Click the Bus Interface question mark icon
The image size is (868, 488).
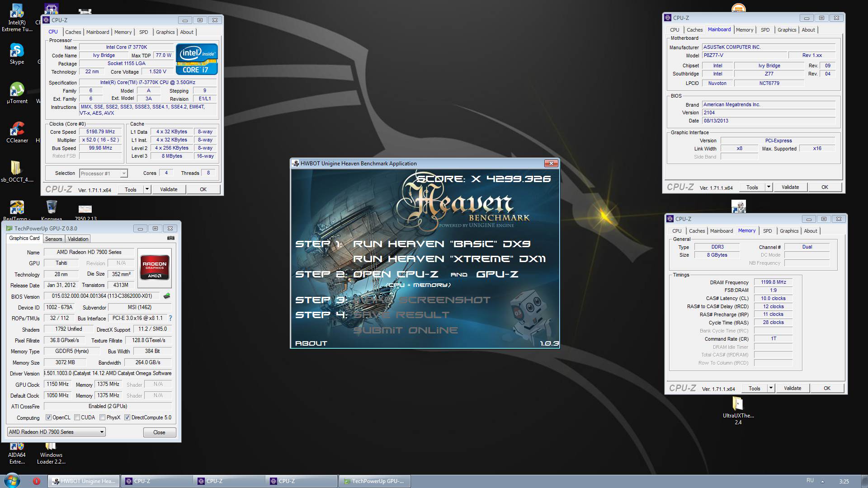tap(170, 318)
